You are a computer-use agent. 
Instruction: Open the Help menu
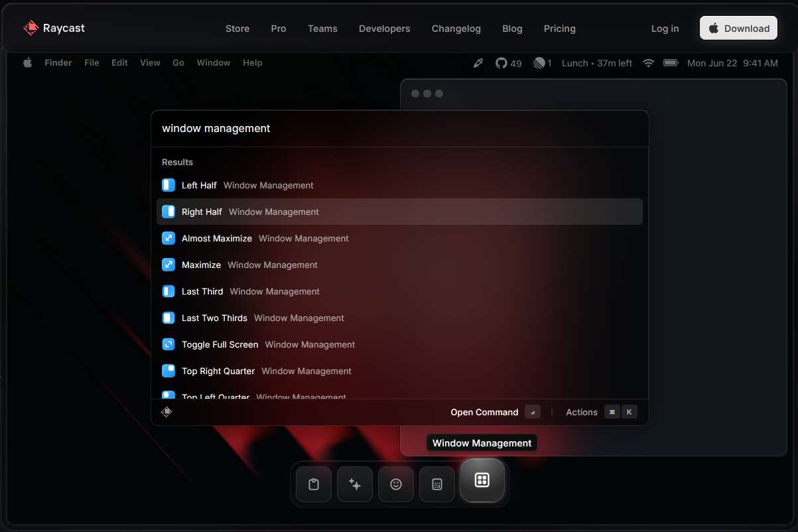click(x=253, y=63)
